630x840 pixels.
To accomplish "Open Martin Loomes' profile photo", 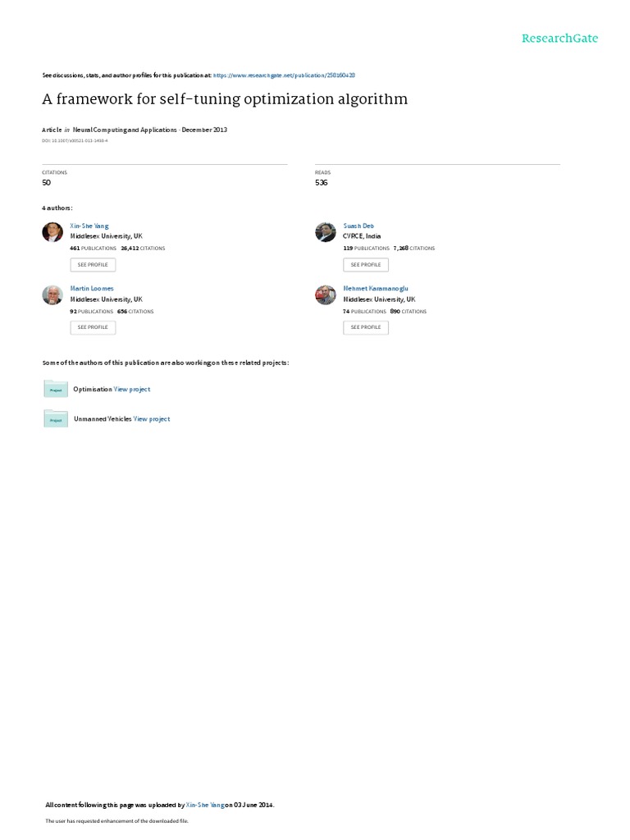I will click(x=52, y=294).
